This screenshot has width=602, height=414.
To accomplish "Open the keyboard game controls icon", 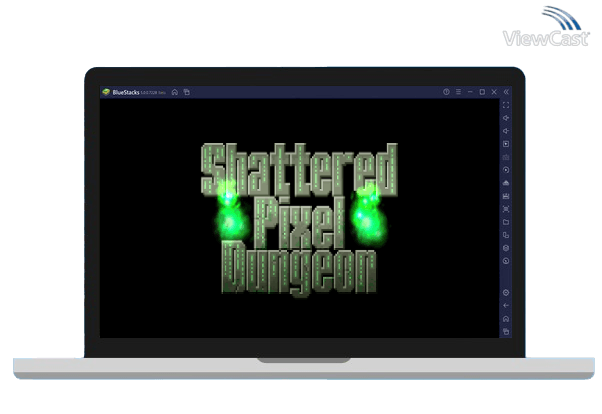I will tap(506, 157).
